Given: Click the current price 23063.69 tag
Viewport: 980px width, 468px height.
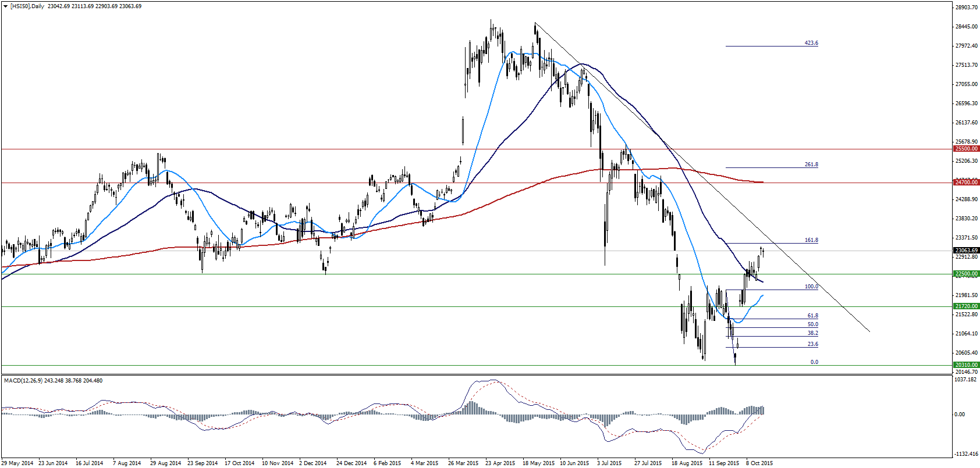Looking at the screenshot, I should coord(966,251).
